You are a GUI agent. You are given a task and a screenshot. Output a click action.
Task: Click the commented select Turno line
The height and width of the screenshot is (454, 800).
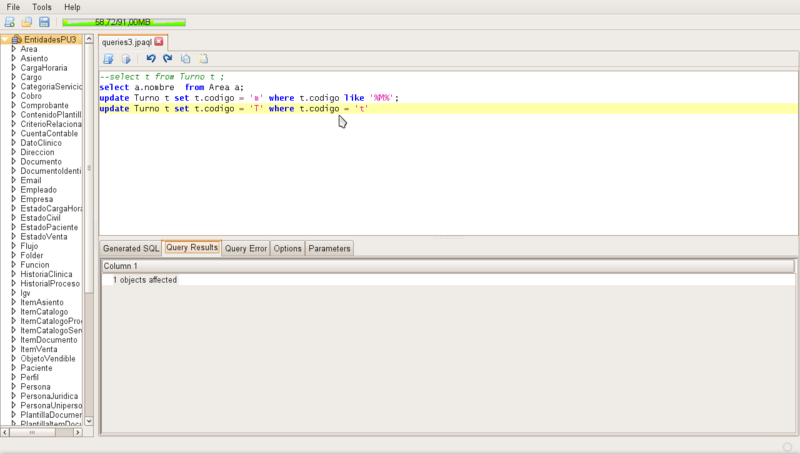[x=162, y=77]
